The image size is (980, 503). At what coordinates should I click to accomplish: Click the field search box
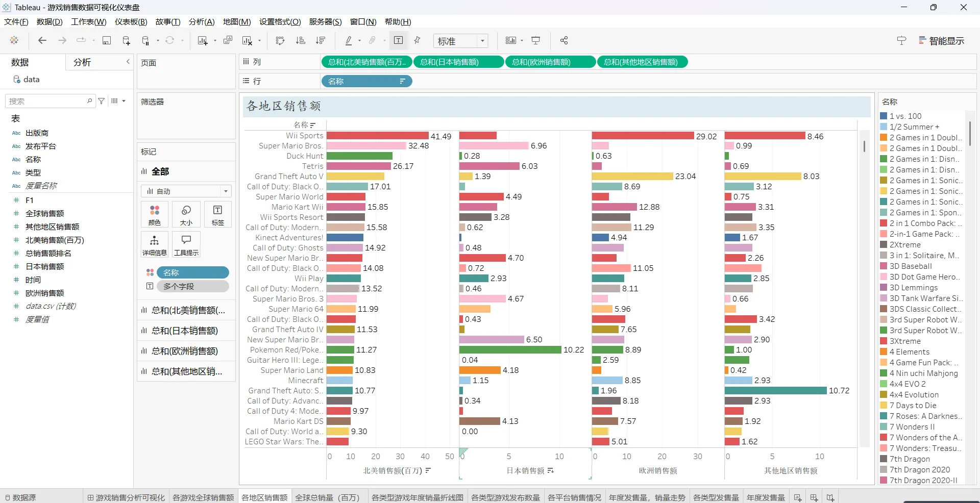50,101
